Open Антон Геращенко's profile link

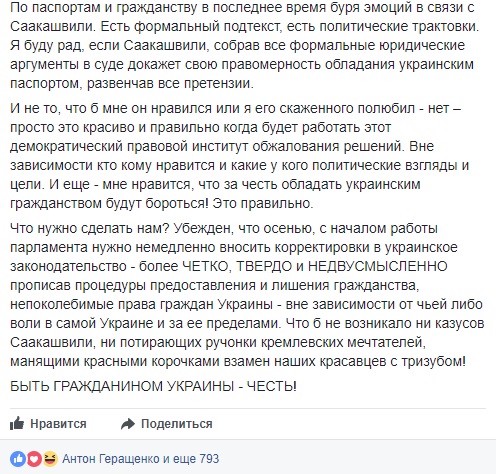point(111,459)
